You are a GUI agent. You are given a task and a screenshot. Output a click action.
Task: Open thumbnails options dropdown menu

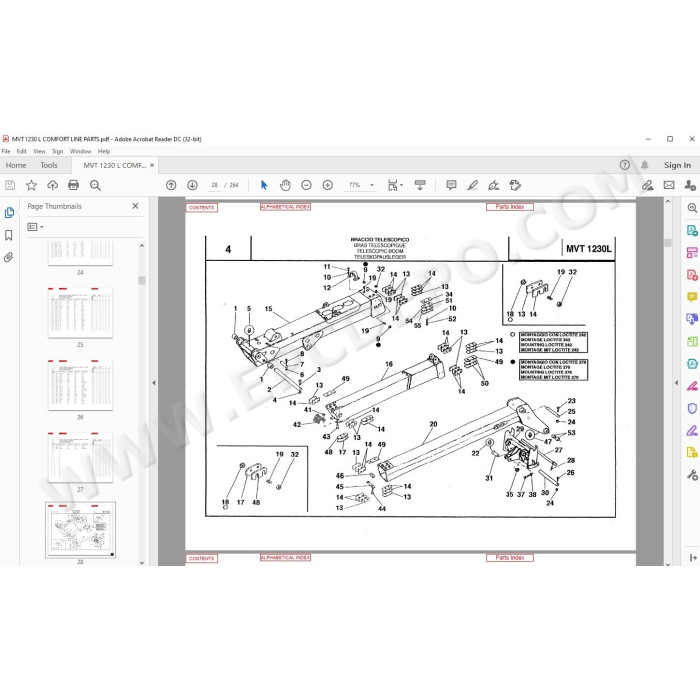coord(35,227)
